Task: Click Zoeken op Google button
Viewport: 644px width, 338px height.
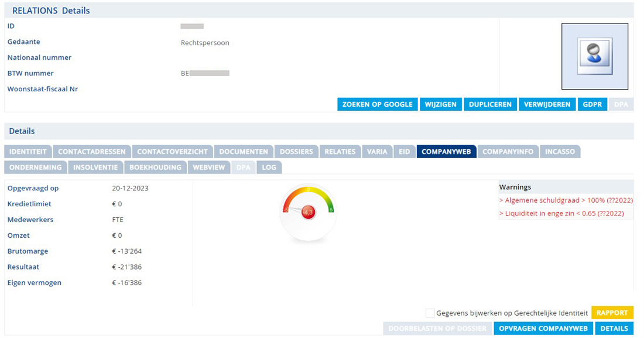Action: (x=378, y=104)
